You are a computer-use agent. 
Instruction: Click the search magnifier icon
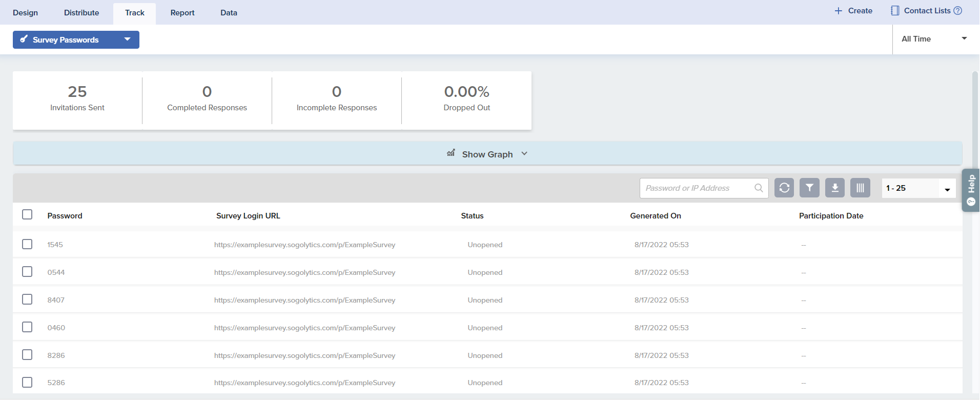coord(759,188)
